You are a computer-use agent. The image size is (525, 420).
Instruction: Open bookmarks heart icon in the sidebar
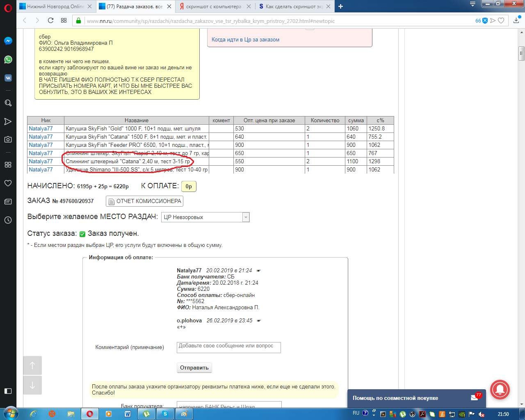tap(8, 183)
